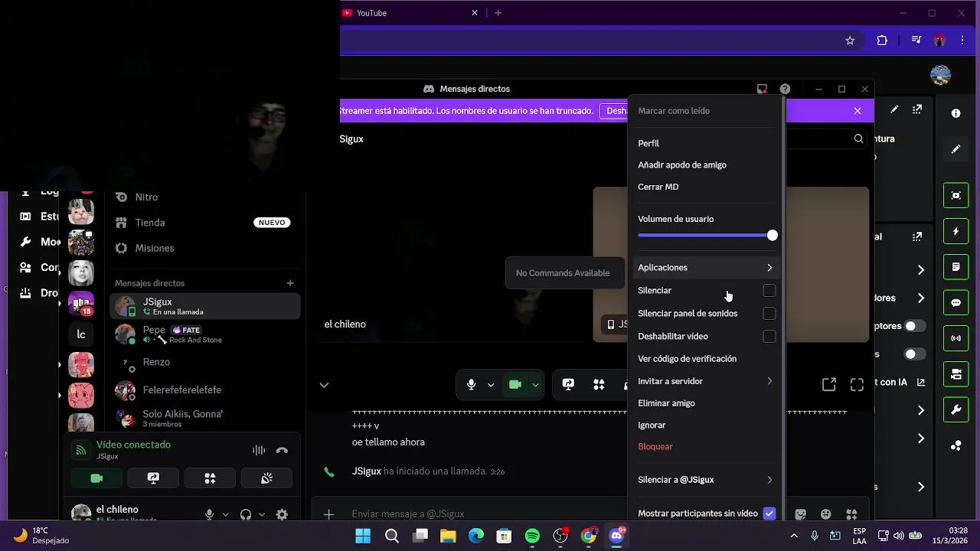This screenshot has height=551, width=980.
Task: Collapse call area with left chevron
Action: pos(324,385)
